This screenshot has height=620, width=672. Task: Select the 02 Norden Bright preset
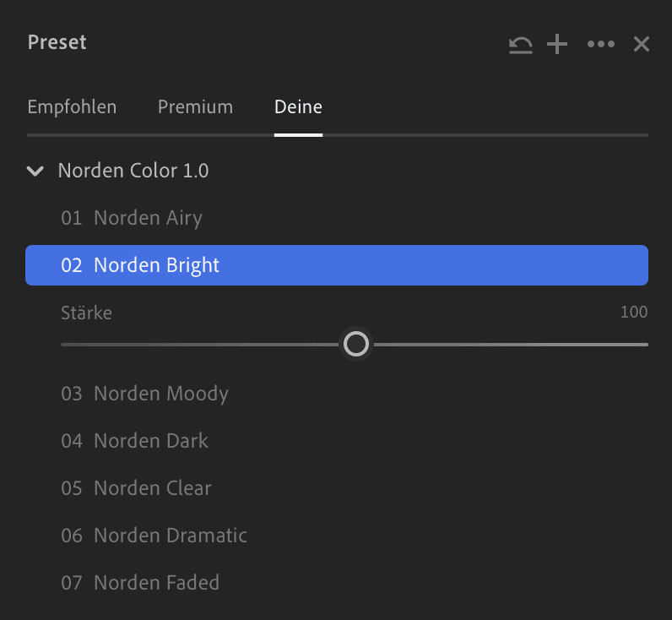click(337, 265)
